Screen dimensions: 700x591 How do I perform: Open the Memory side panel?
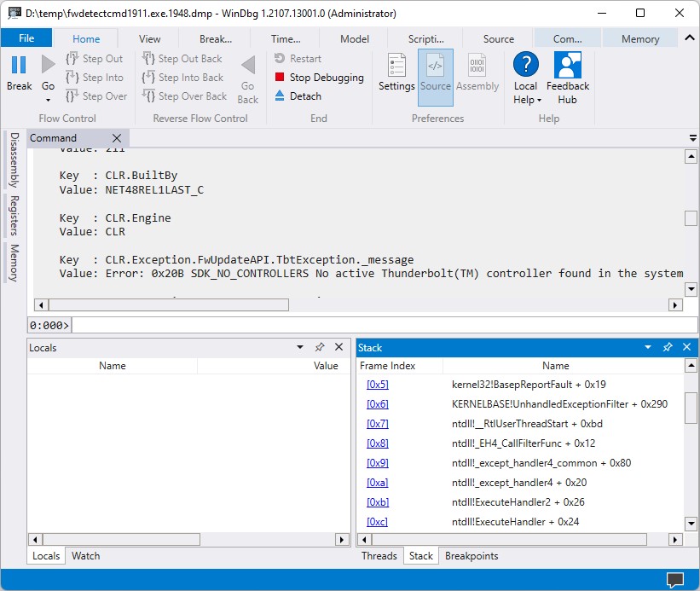(x=14, y=263)
